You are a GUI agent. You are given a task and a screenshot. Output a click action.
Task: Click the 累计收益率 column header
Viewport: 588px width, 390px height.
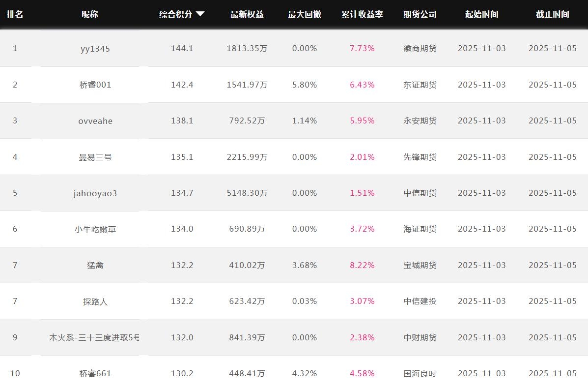[x=362, y=15]
